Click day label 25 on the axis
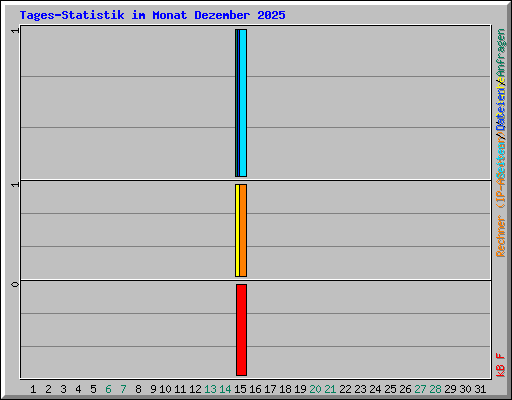This screenshot has height=400, width=512. pyautogui.click(x=390, y=389)
